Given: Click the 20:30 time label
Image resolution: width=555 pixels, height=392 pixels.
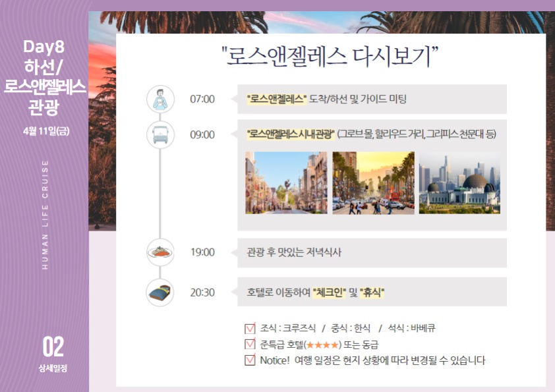Looking at the screenshot, I should point(202,293).
